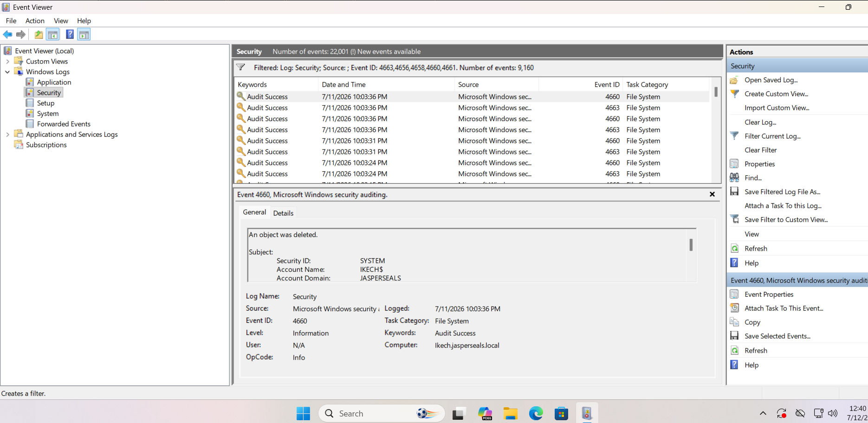
Task: Click Clear Log in Actions pane
Action: [760, 122]
